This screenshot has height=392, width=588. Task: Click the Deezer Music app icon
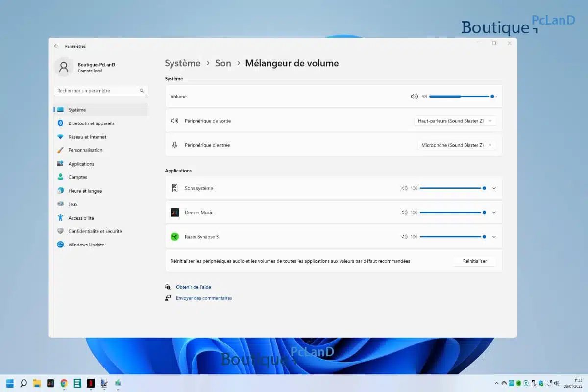pos(174,212)
